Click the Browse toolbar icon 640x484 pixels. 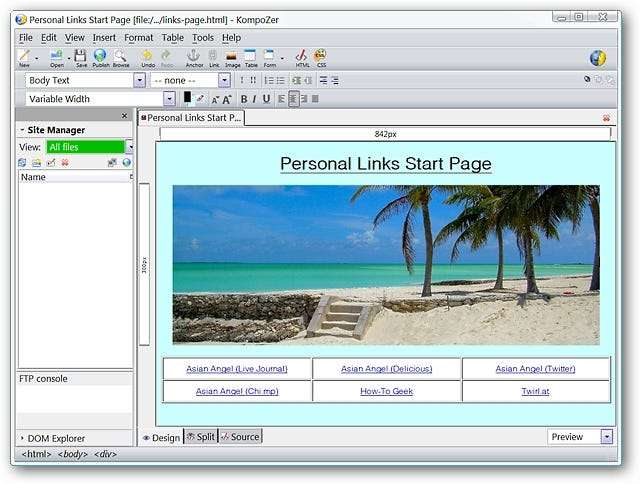click(x=120, y=57)
